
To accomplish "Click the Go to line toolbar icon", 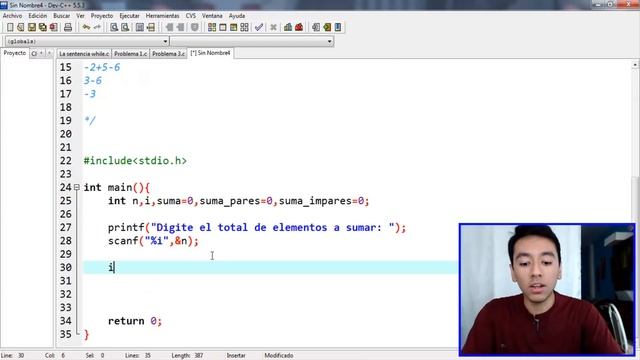I will pos(151,27).
